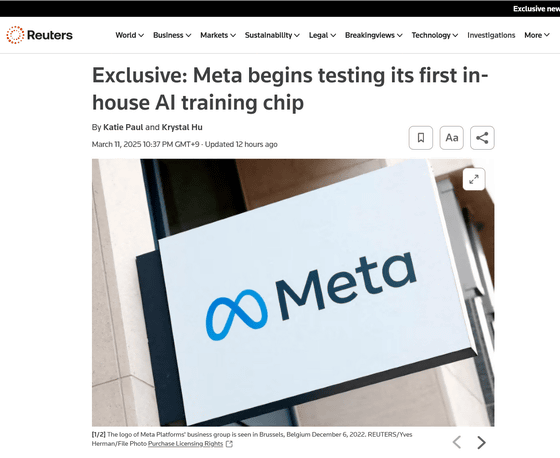Go to the next gallery image arrow
Viewport: 560px width, 458px height.
pyautogui.click(x=481, y=442)
